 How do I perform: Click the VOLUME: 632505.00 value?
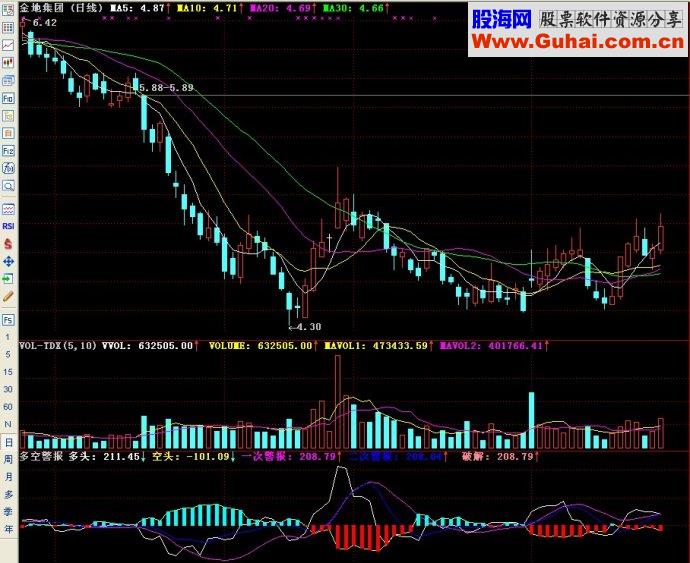pos(261,346)
